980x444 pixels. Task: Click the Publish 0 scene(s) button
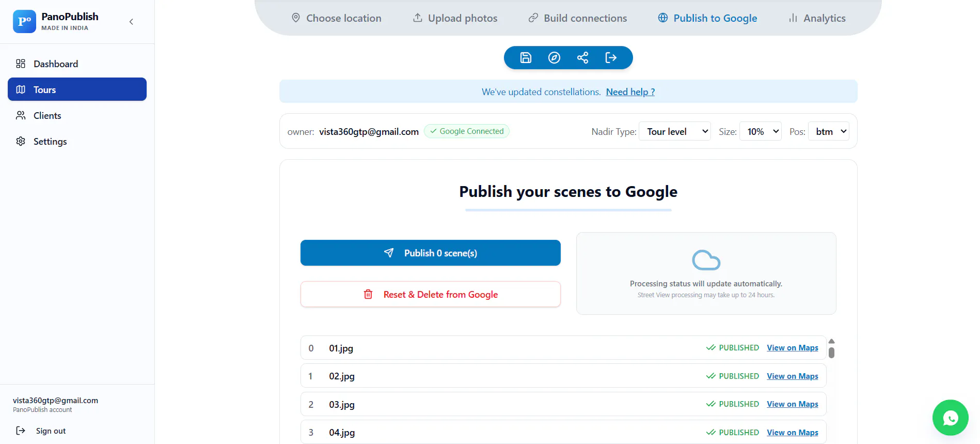[x=431, y=253]
